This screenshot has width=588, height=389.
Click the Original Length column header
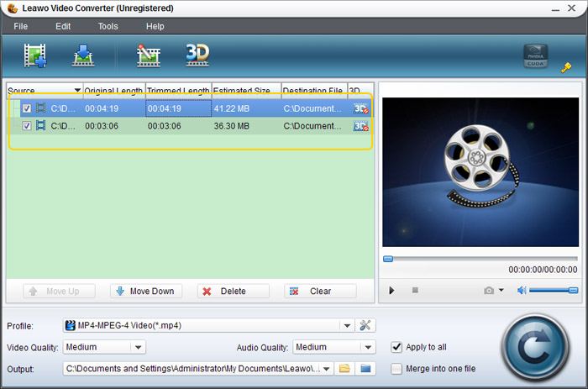point(114,91)
